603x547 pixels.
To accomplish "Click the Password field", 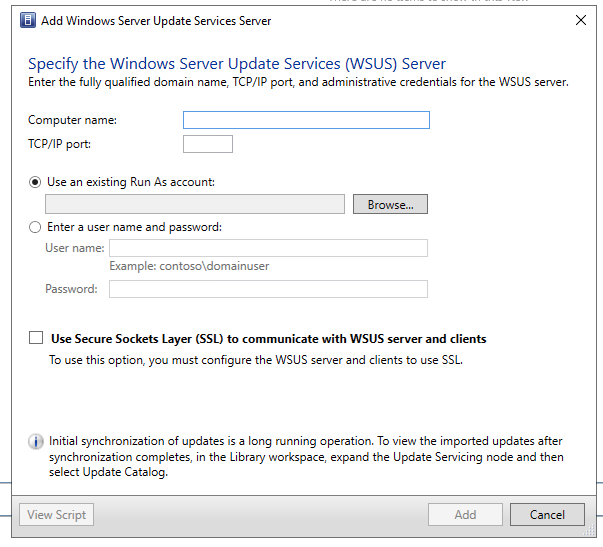I will coord(268,289).
